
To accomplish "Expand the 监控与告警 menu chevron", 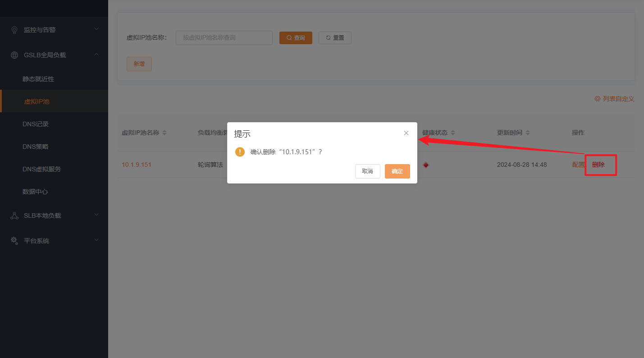I will 96,29.
